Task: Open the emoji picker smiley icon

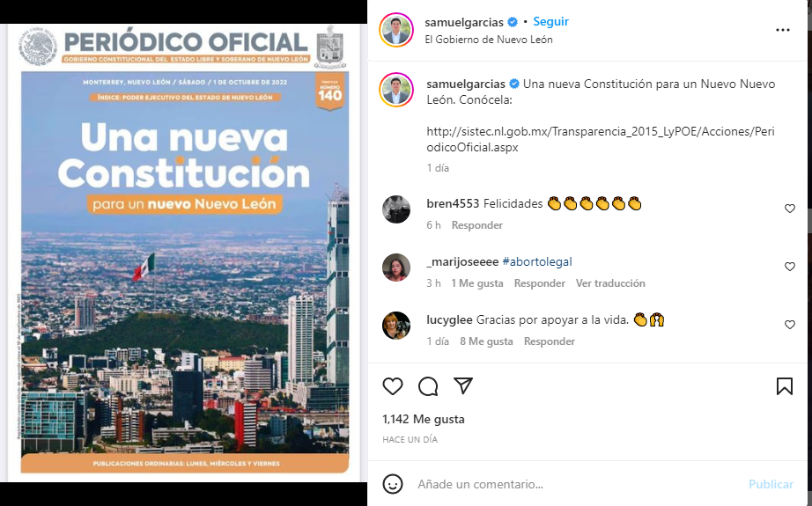Action: coord(393,484)
